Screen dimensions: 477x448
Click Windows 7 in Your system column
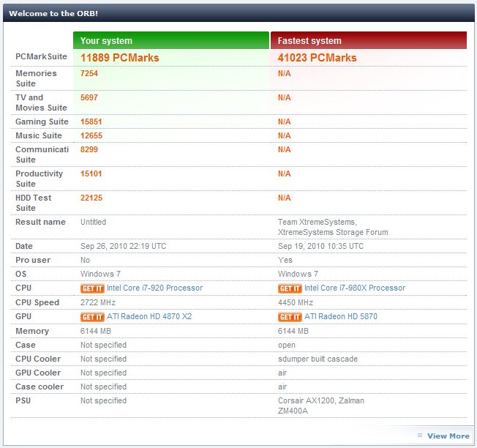click(100, 274)
